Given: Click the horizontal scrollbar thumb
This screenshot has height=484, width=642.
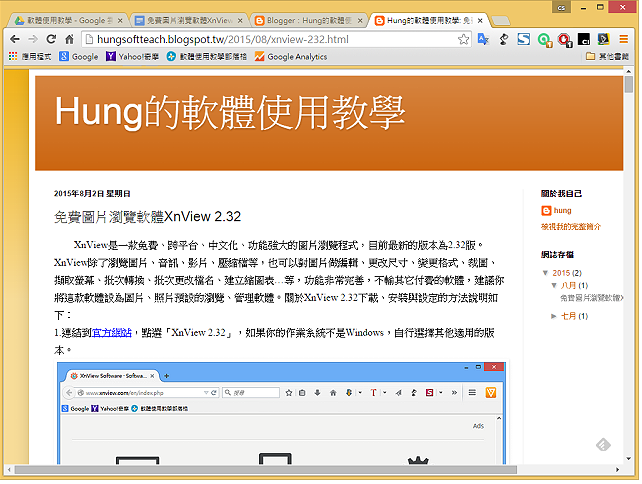Looking at the screenshot, I should [266, 470].
